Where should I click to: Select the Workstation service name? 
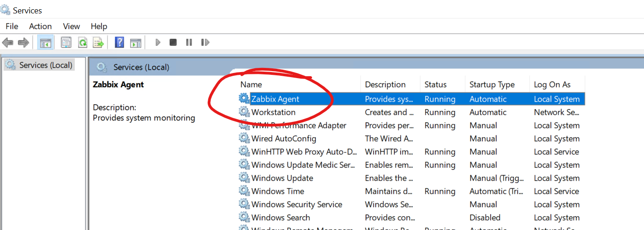click(273, 112)
